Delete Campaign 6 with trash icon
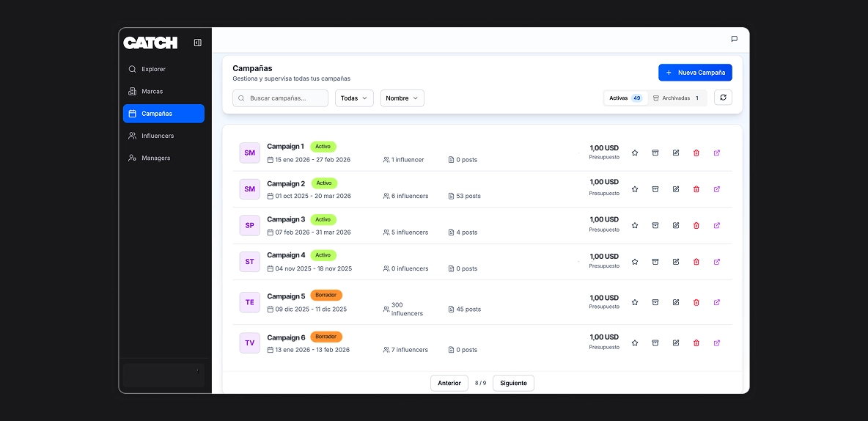The image size is (868, 421). click(696, 343)
